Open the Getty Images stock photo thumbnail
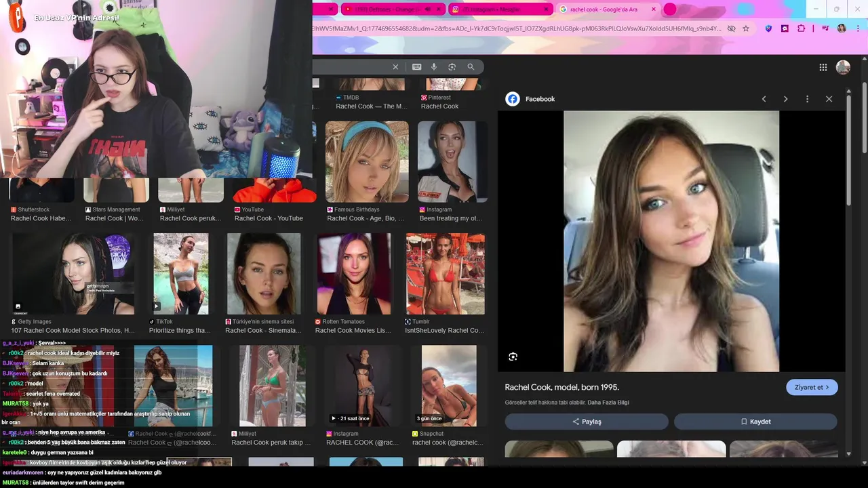 point(73,274)
